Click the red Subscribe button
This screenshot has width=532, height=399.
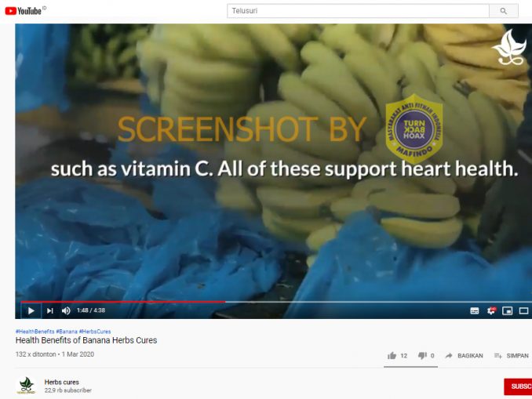click(x=518, y=386)
